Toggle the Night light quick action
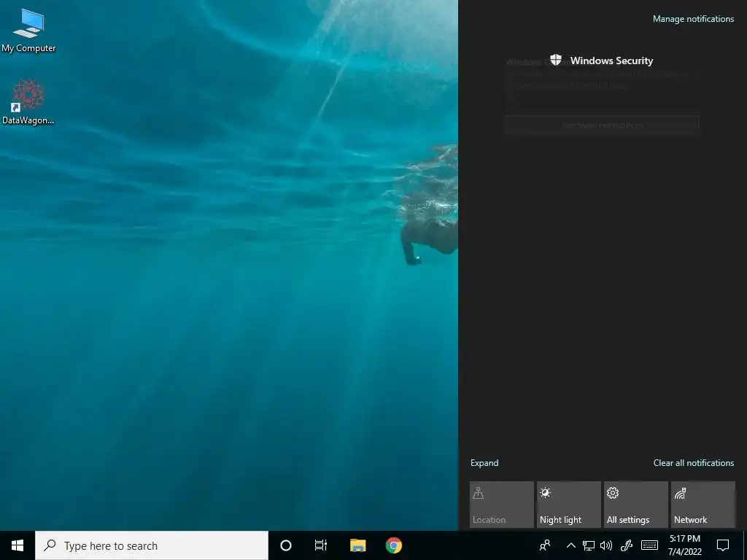Image resolution: width=747 pixels, height=560 pixels. 569,505
